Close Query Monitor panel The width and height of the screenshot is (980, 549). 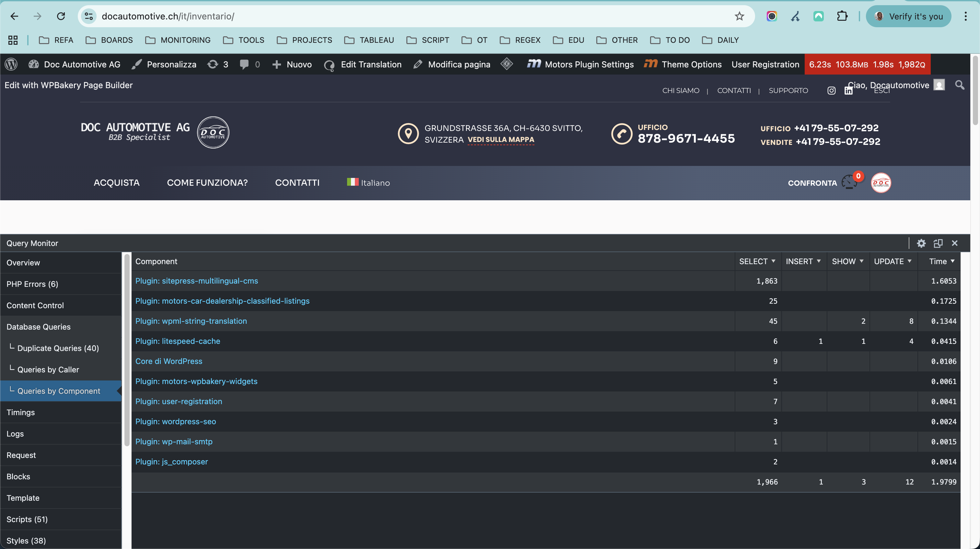pyautogui.click(x=954, y=243)
